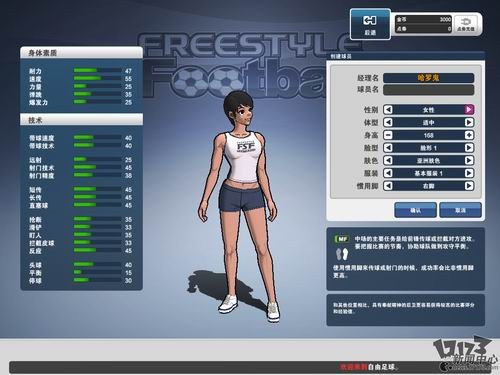Click the 自由足球 welcome message in bottom bar
Viewport: 500px width, 375px height.
click(369, 367)
